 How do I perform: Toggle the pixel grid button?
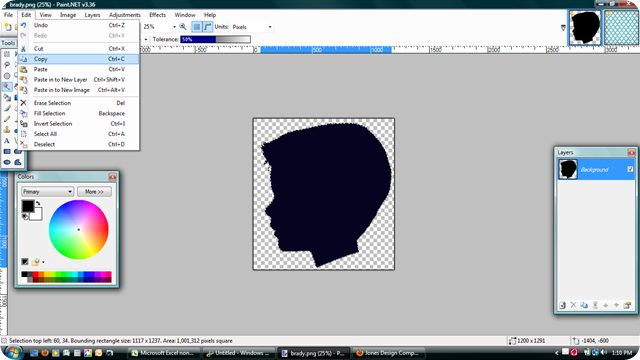click(197, 27)
